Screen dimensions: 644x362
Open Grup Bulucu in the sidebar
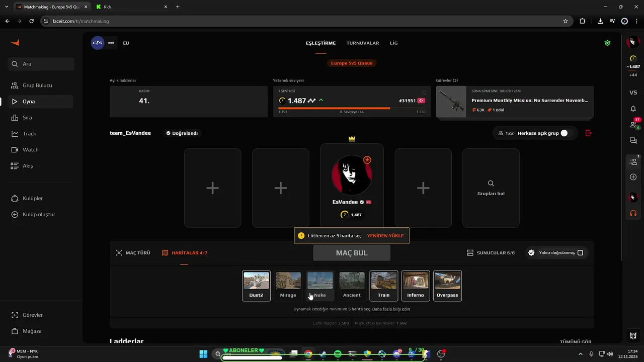pos(40,85)
